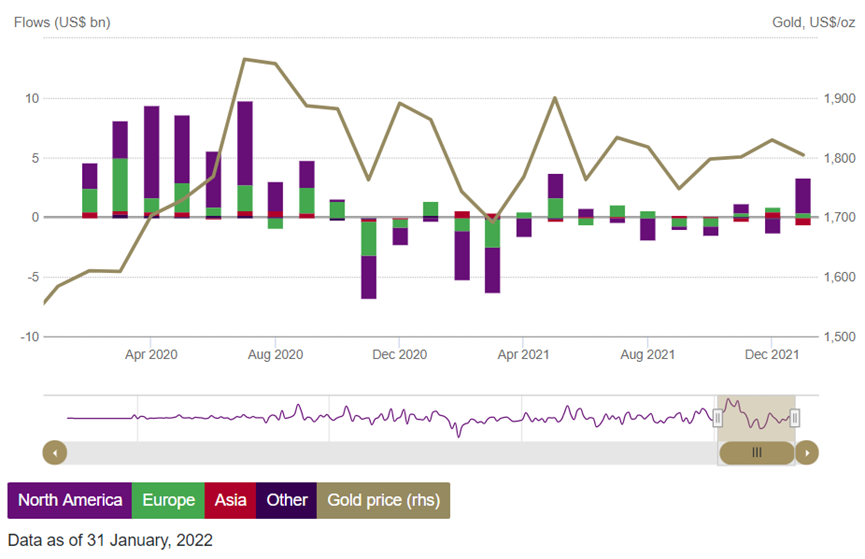The height and width of the screenshot is (559, 865).
Task: Click the navigator's right range handle
Action: [x=795, y=417]
